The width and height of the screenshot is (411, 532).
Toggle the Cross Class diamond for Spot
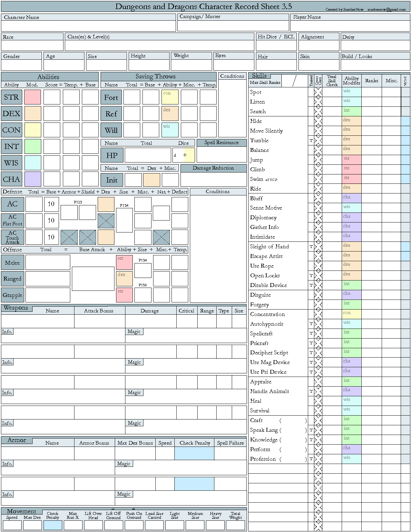[318, 92]
